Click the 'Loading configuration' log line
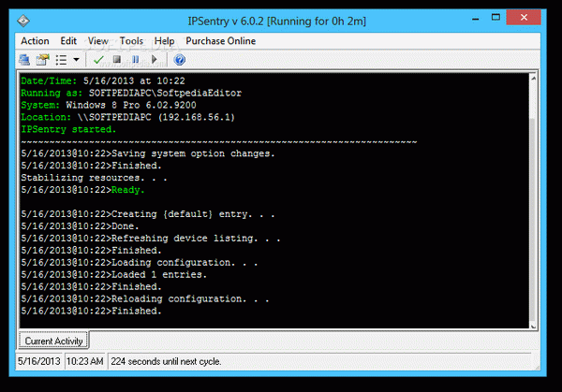 click(140, 262)
